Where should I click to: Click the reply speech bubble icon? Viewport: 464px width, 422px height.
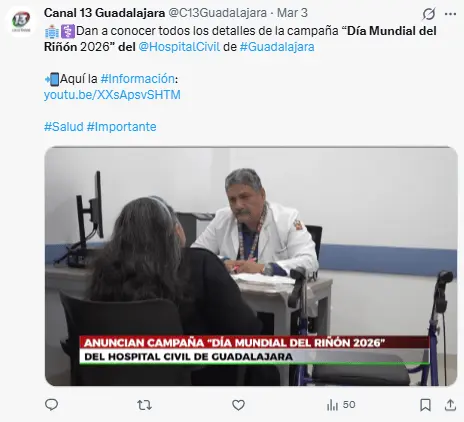[x=51, y=405]
